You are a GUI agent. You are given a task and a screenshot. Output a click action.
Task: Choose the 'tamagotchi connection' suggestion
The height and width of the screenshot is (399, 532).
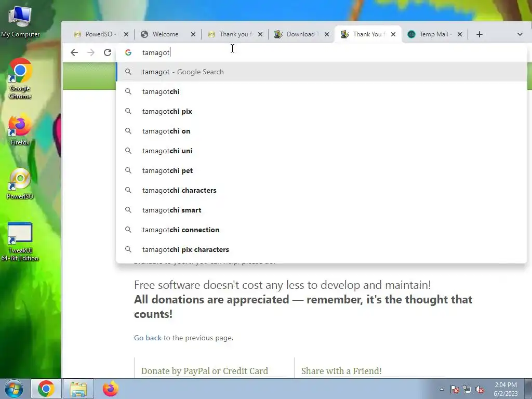pyautogui.click(x=322, y=230)
